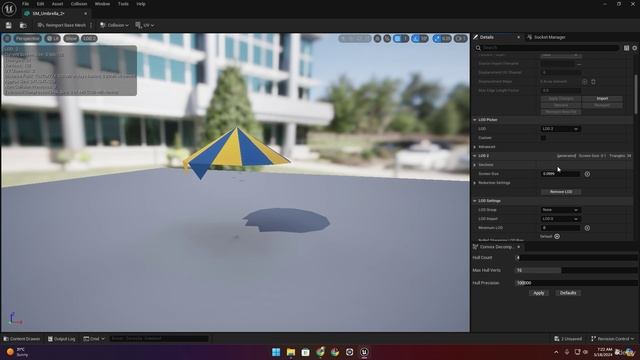Open the viewport Show menu

(x=71, y=38)
